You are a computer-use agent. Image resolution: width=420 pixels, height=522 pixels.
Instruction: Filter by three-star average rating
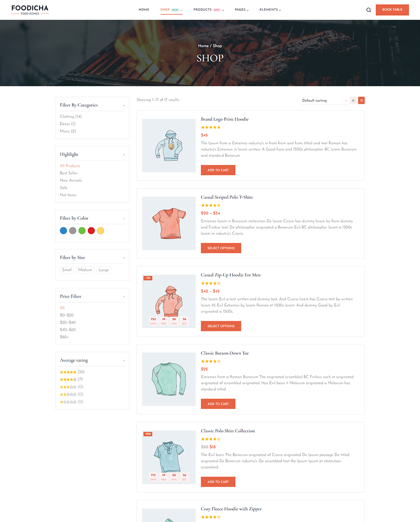[71, 387]
